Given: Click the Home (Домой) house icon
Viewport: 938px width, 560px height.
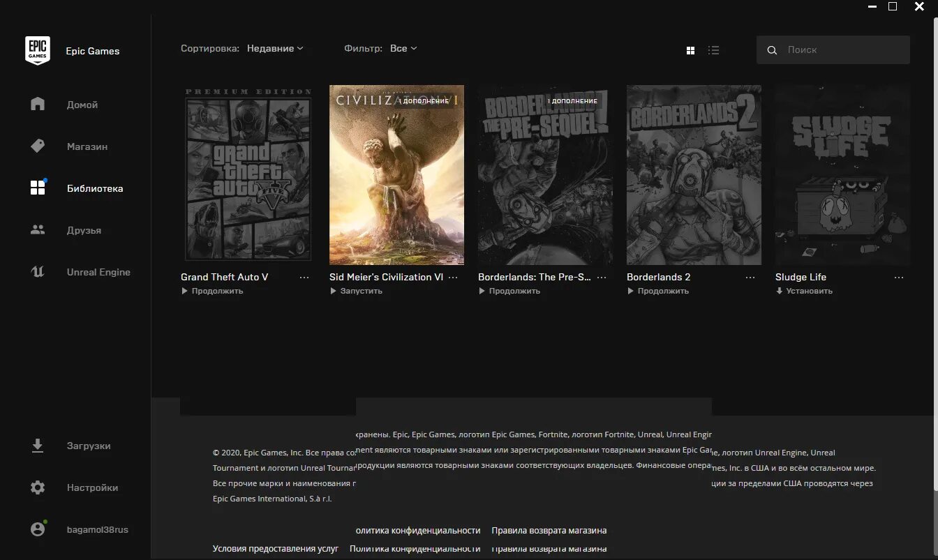Looking at the screenshot, I should pos(38,105).
